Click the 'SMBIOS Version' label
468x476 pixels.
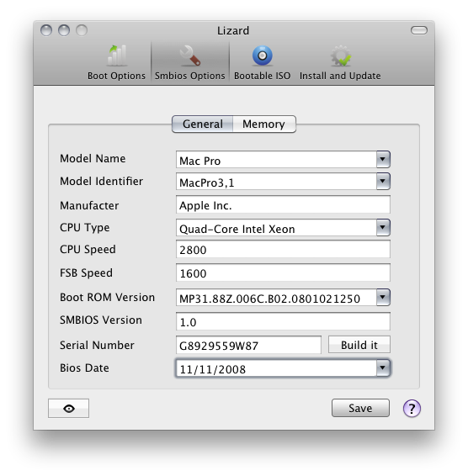pos(101,320)
